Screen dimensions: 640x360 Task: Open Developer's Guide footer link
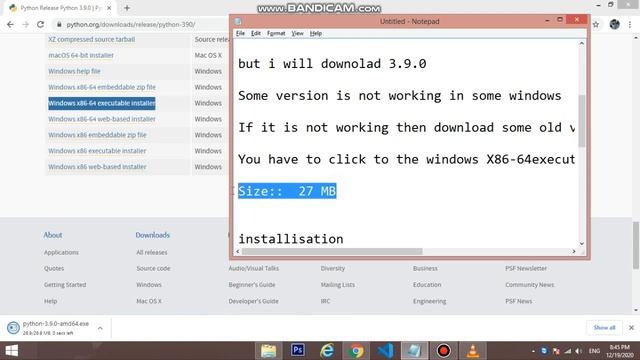click(253, 301)
